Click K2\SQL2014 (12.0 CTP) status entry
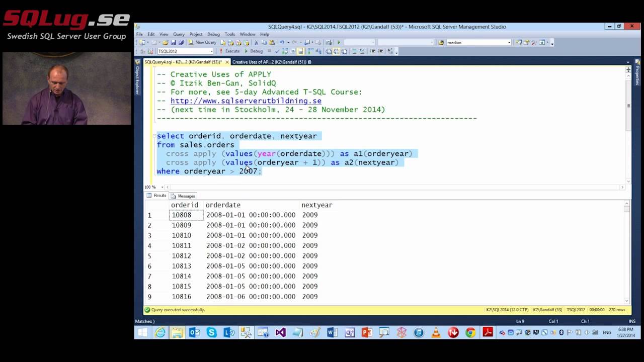 tap(507, 310)
